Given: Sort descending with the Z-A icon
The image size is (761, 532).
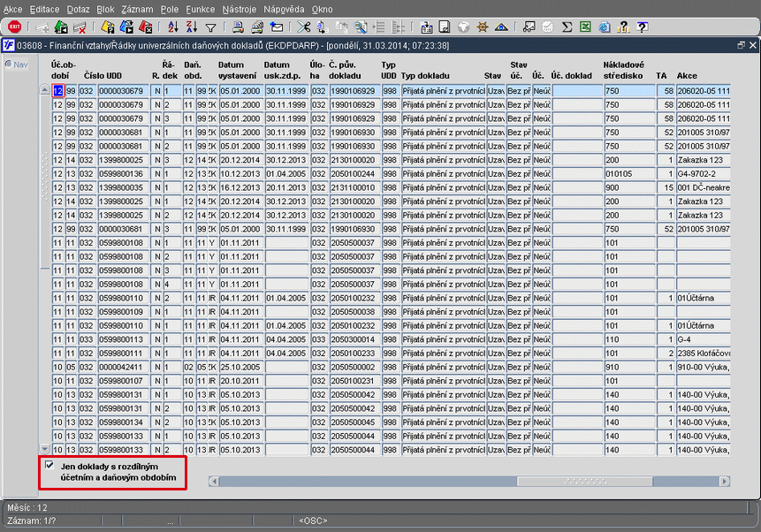Looking at the screenshot, I should [x=192, y=27].
